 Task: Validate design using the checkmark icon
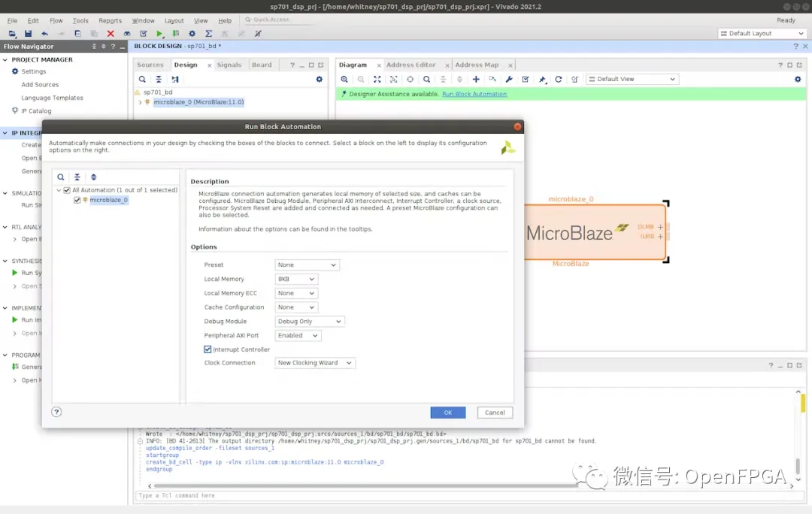(x=526, y=79)
